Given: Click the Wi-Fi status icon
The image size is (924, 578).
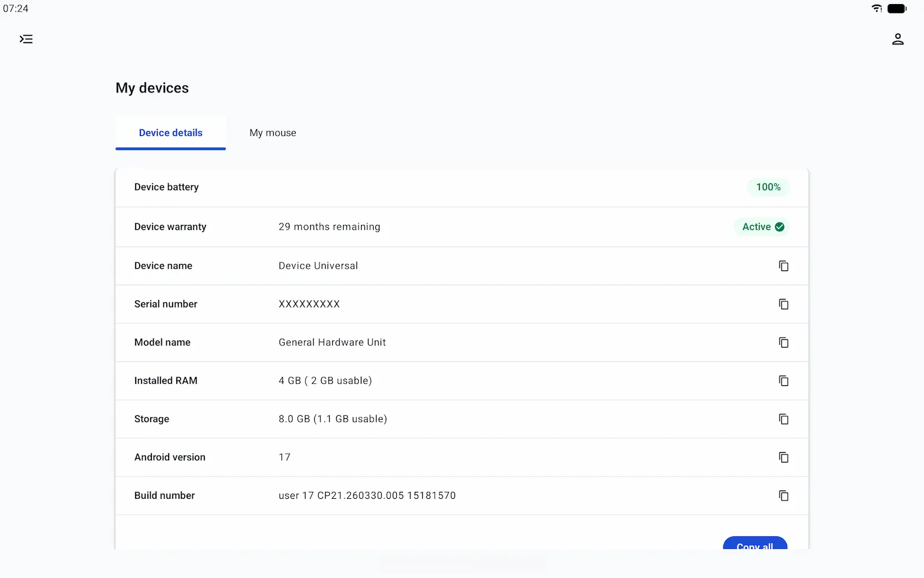Looking at the screenshot, I should [877, 9].
